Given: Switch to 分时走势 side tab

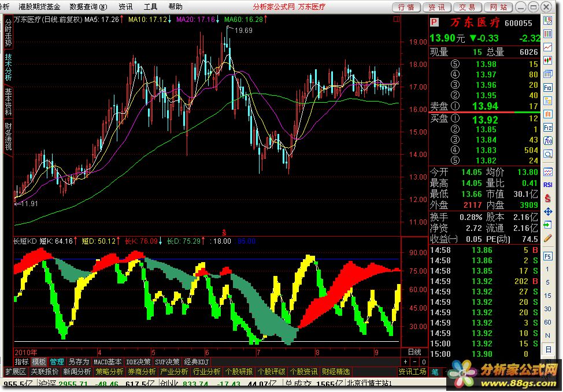Looking at the screenshot, I should 8,33.
